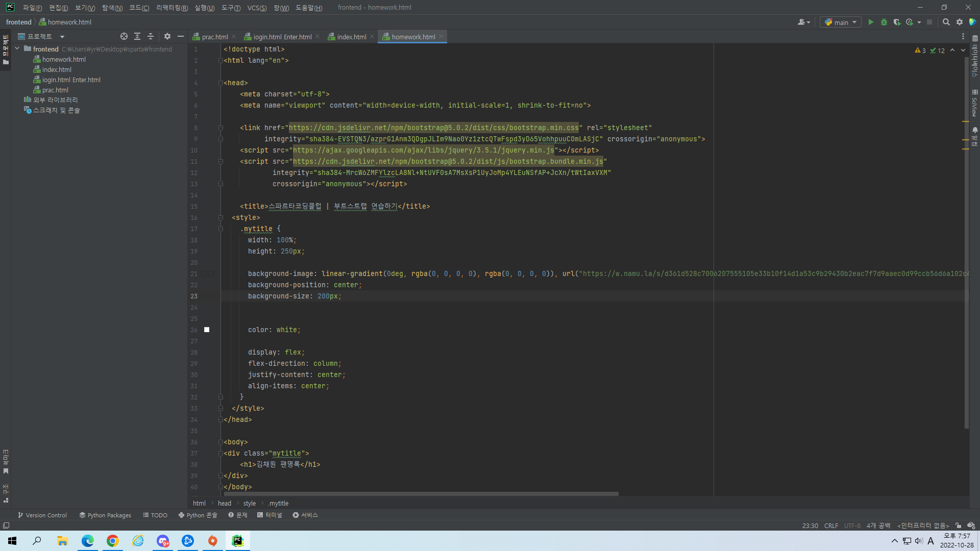Screen dimensions: 980x551
Task: Fold the body tag at line 36
Action: (220, 442)
